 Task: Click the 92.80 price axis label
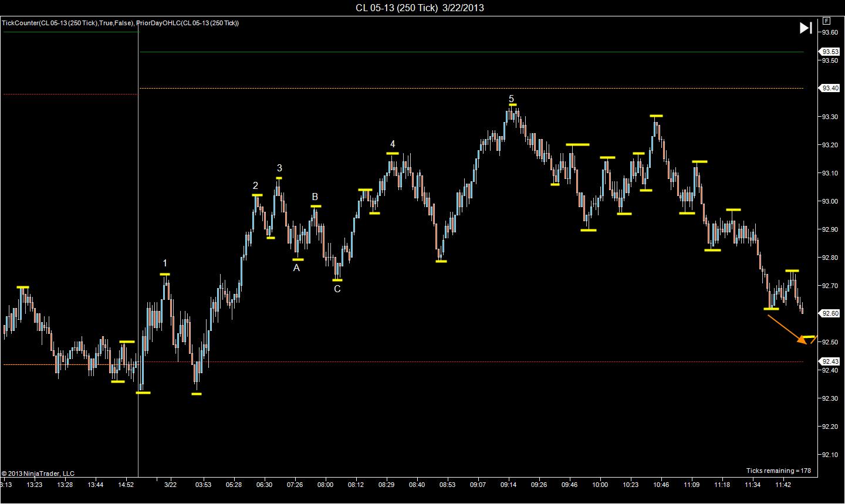830,258
